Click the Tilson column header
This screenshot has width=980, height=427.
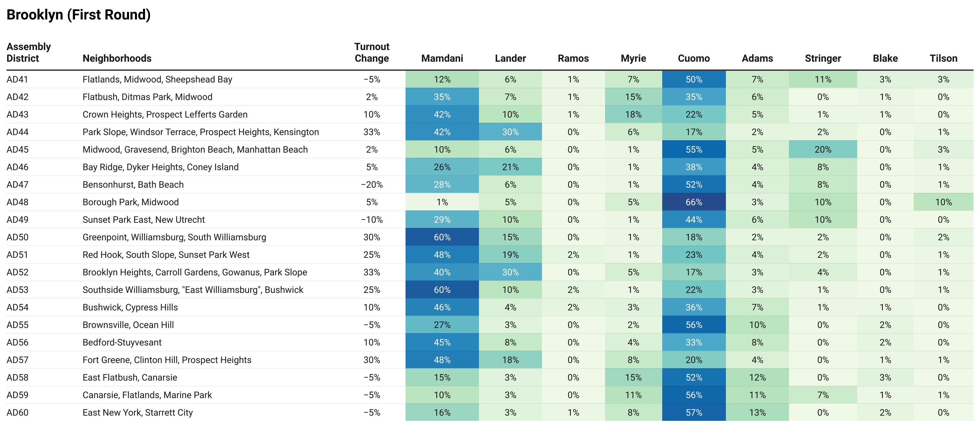click(x=943, y=58)
